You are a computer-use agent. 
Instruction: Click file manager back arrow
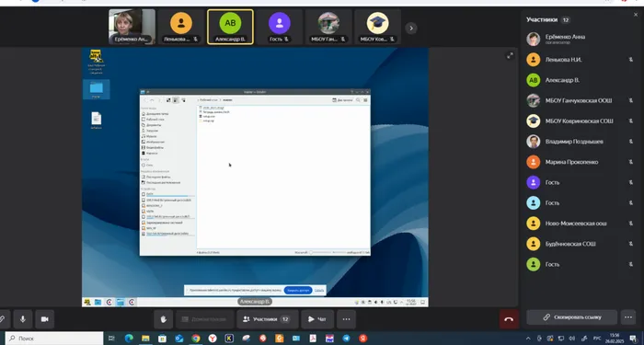[x=145, y=100]
